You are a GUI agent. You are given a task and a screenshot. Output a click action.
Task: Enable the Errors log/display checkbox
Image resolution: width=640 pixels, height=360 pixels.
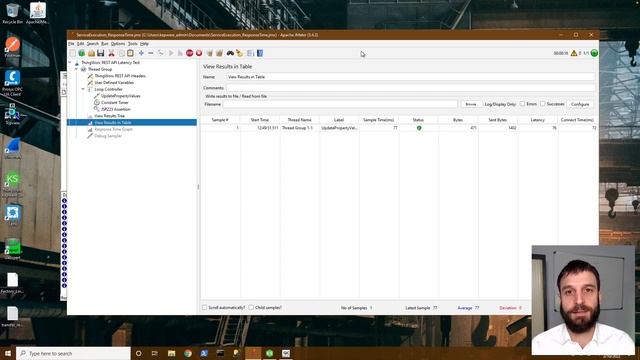click(x=522, y=104)
